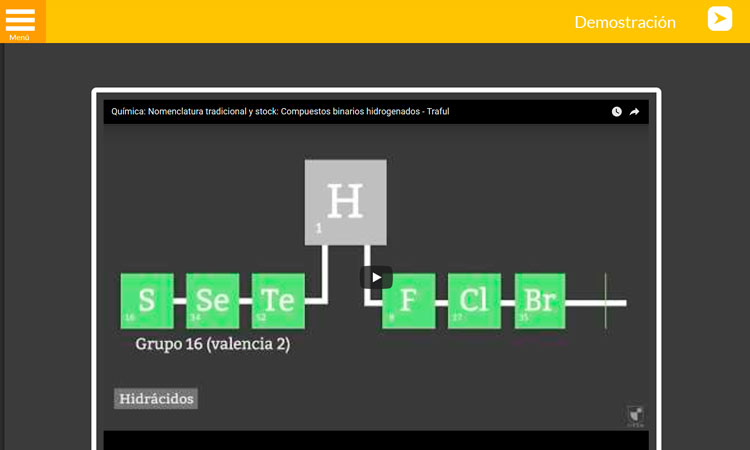Select the green Se selenium tile
The height and width of the screenshot is (450, 750).
(x=212, y=301)
